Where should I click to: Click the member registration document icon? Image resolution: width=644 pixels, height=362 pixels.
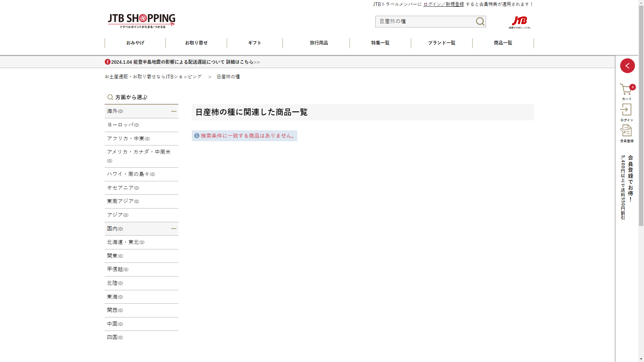(626, 131)
